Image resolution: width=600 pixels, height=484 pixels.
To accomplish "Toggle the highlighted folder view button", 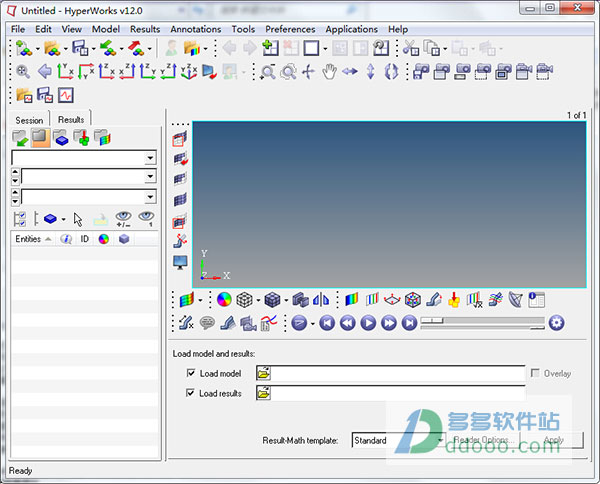I will [41, 138].
